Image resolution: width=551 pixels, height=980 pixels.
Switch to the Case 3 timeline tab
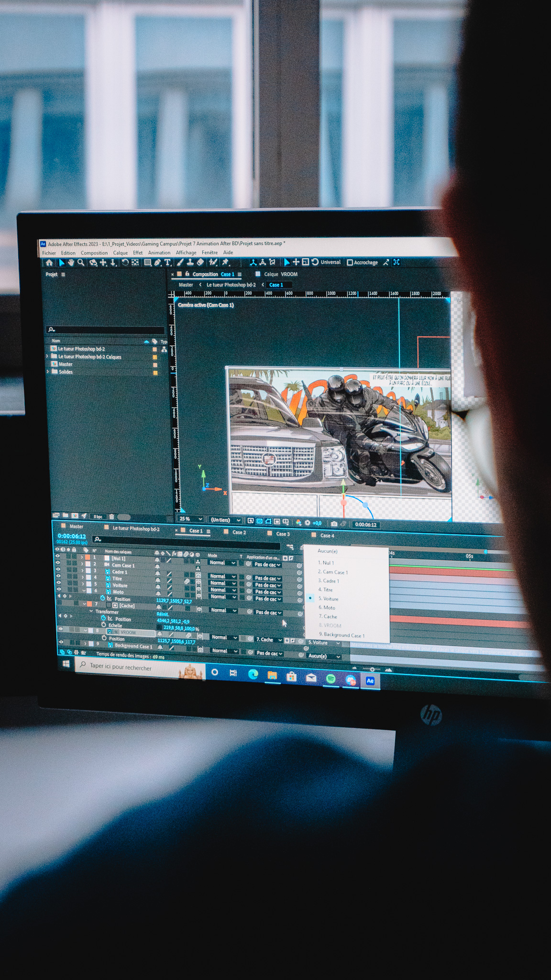tap(283, 534)
